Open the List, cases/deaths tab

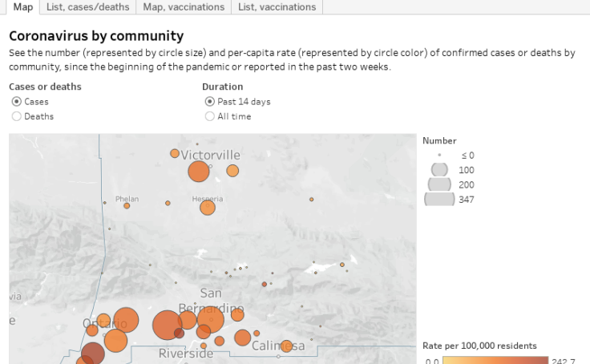[88, 7]
